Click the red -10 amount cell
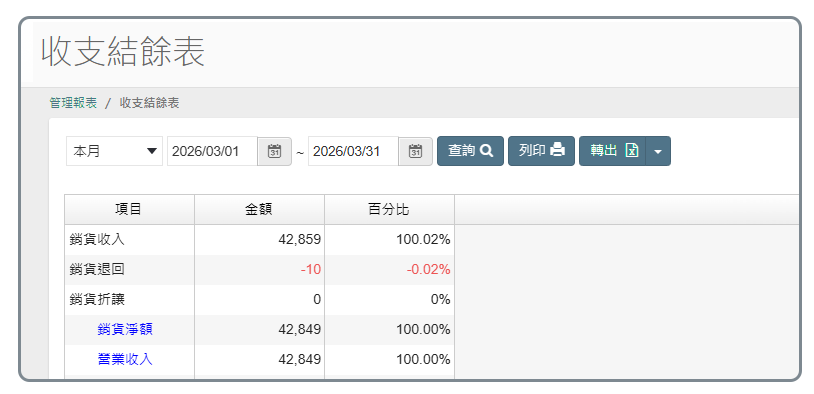Image resolution: width=814 pixels, height=394 pixels. point(260,269)
